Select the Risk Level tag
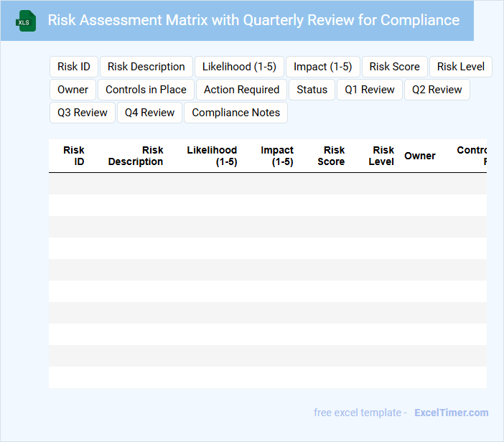504x442 pixels. click(x=460, y=67)
